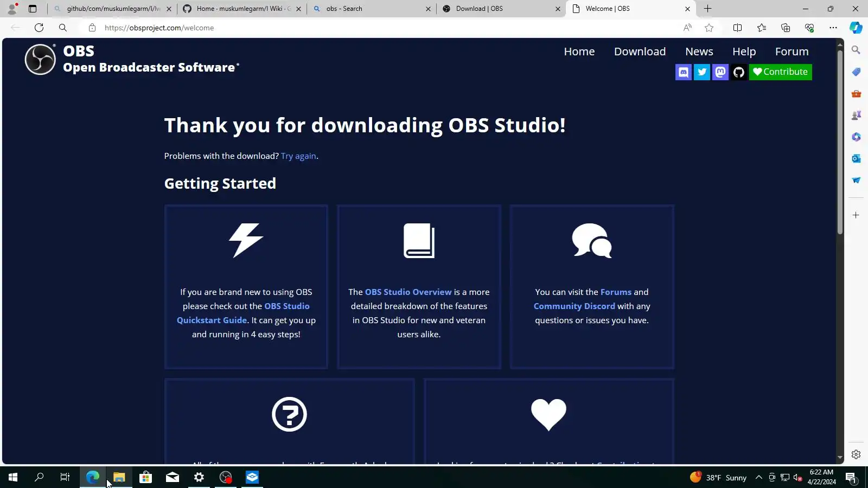
Task: Switch to the Download | OBS tab
Action: [x=501, y=9]
